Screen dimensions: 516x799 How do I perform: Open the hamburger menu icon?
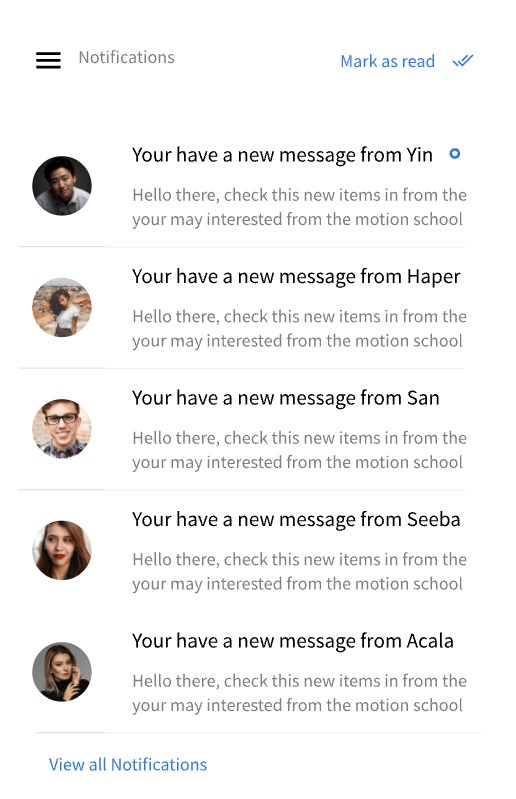48,60
